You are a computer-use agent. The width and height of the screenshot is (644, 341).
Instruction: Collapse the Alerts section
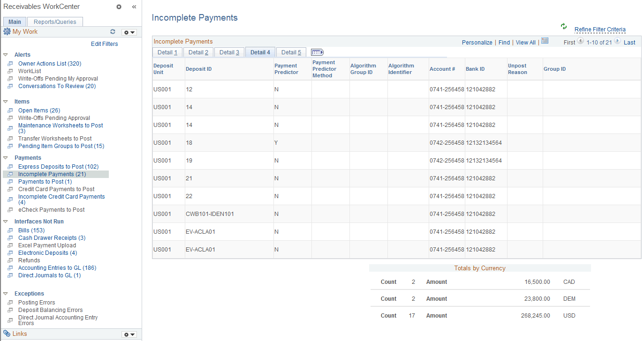5,54
